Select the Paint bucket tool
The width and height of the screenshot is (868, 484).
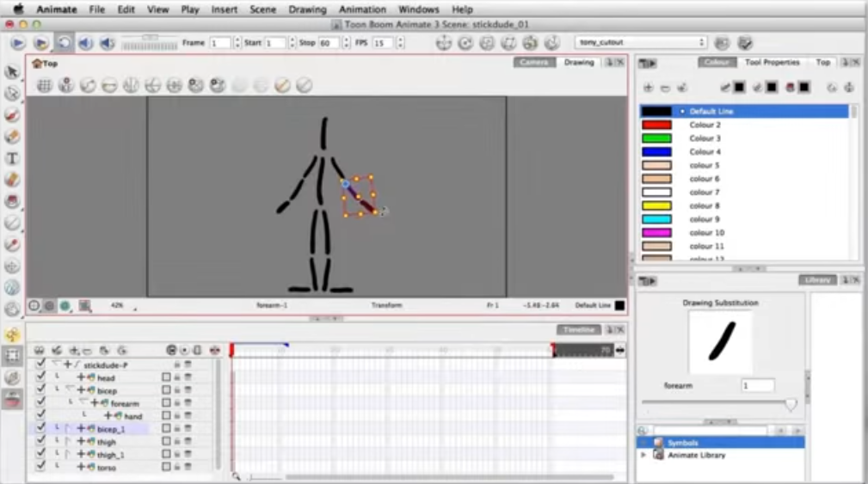click(x=12, y=201)
